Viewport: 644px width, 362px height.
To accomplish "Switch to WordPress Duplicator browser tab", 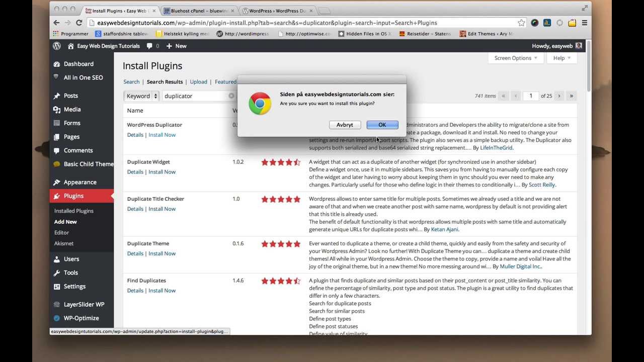I will (x=278, y=10).
